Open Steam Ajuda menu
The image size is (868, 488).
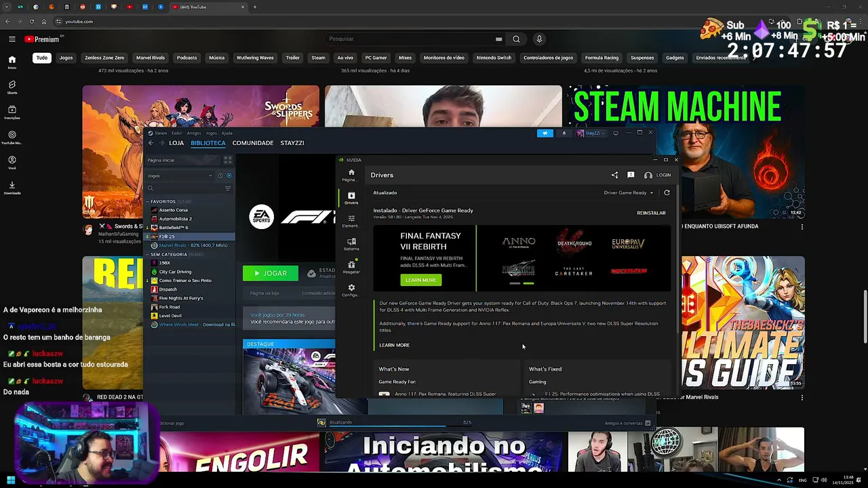coord(227,134)
